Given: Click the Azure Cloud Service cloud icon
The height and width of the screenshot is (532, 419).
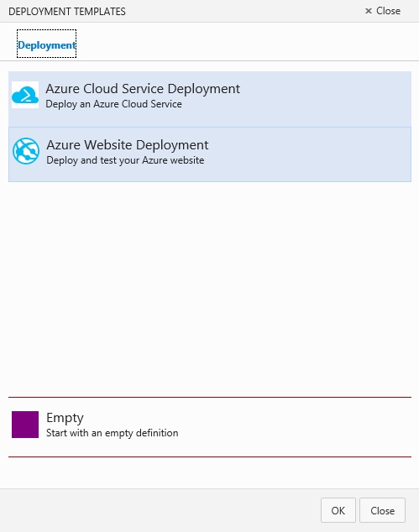Looking at the screenshot, I should [25, 95].
